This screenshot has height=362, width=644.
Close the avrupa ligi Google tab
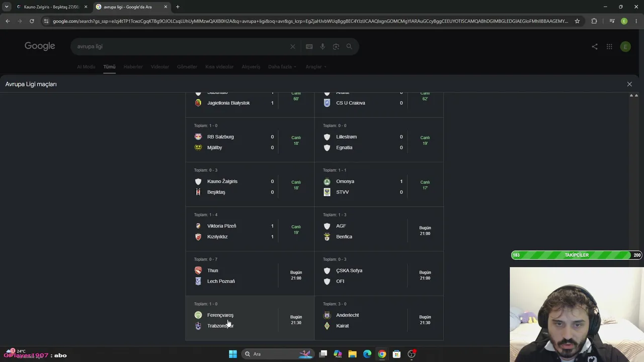166,7
